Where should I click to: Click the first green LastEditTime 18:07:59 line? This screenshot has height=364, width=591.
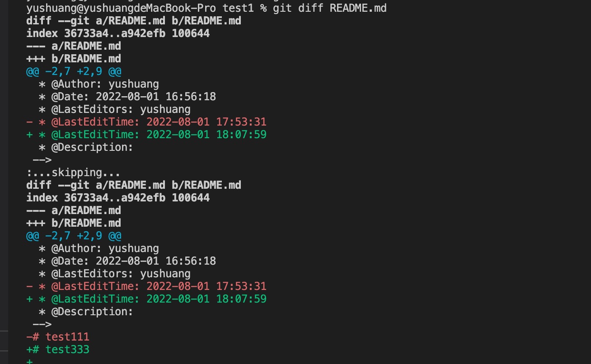click(146, 135)
